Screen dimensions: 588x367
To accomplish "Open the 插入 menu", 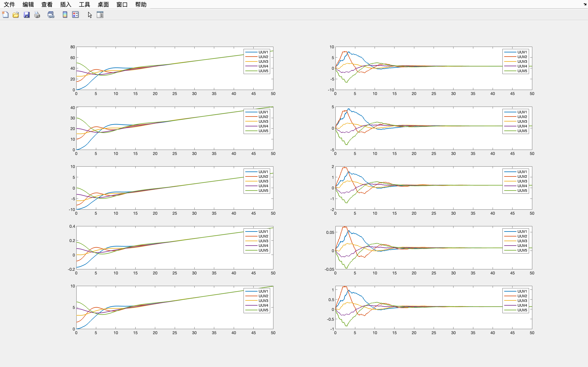I will (66, 4).
